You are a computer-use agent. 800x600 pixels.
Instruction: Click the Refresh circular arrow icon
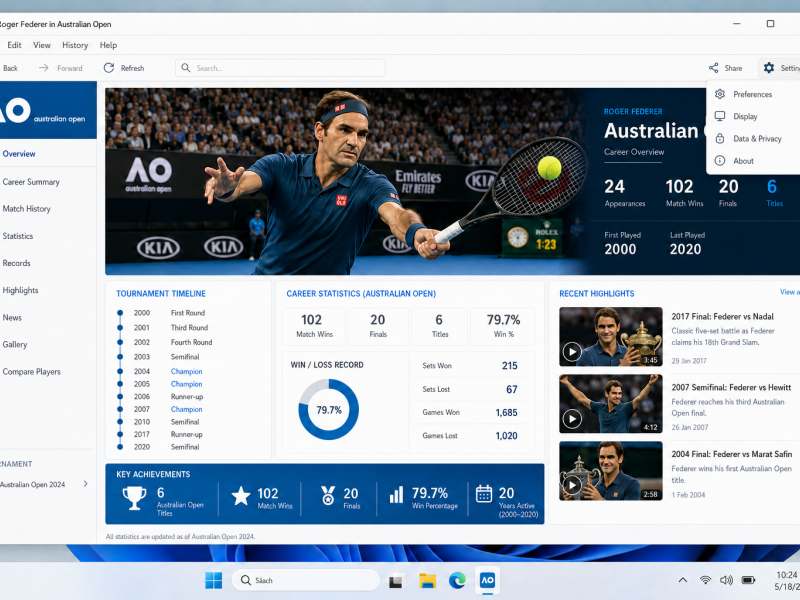pos(109,68)
